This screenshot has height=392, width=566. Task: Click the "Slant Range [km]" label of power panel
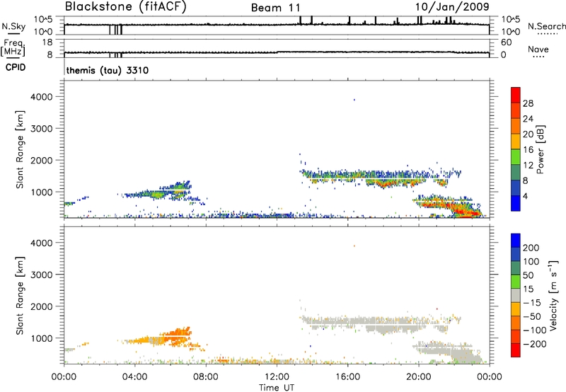(x=20, y=149)
